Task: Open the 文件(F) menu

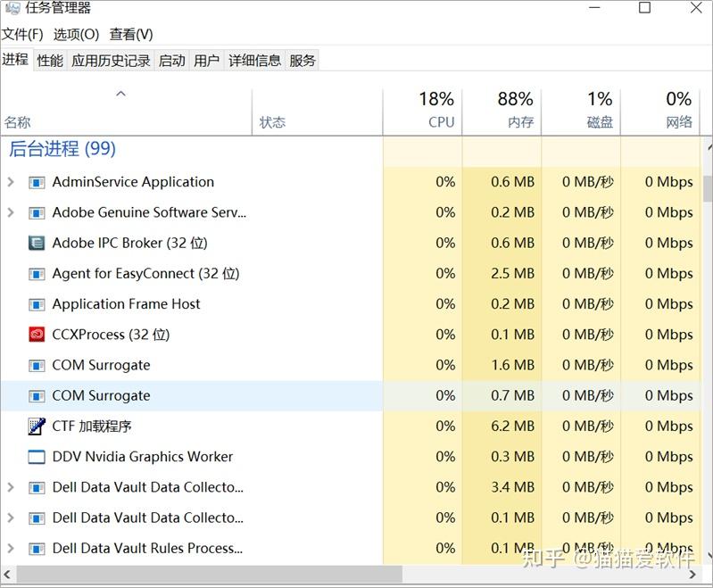Action: point(22,34)
